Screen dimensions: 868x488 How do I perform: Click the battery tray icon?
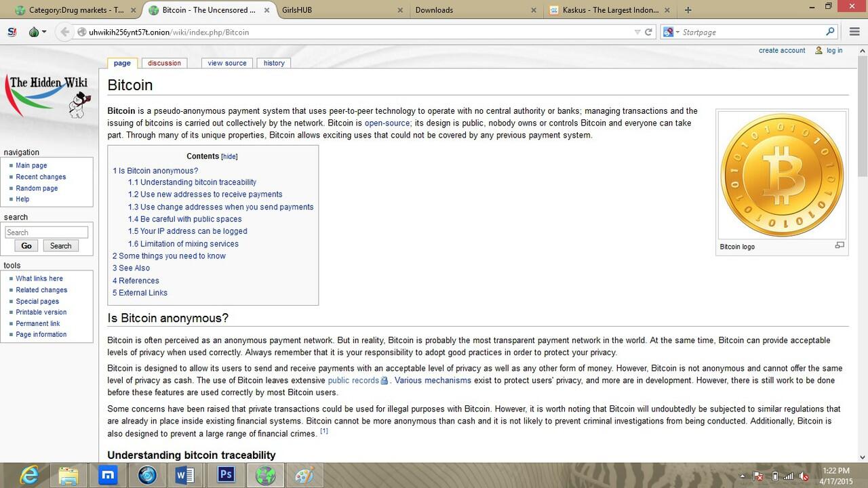775,476
